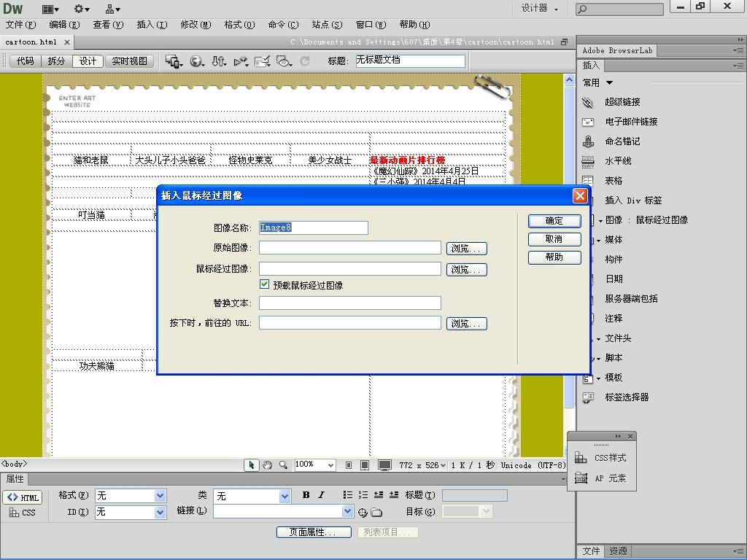Image resolution: width=747 pixels, height=560 pixels.
Task: Toggle 实时视图 button
Action: tap(130, 61)
